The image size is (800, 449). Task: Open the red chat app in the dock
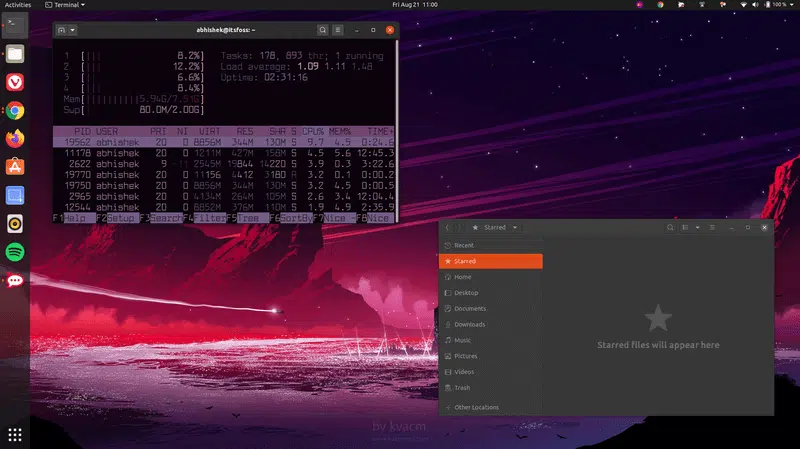[x=15, y=280]
